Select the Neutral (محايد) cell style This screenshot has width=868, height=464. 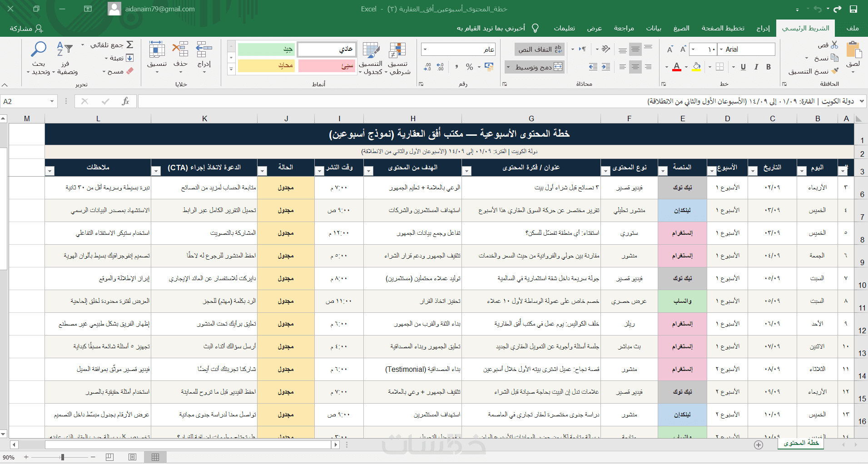[266, 66]
